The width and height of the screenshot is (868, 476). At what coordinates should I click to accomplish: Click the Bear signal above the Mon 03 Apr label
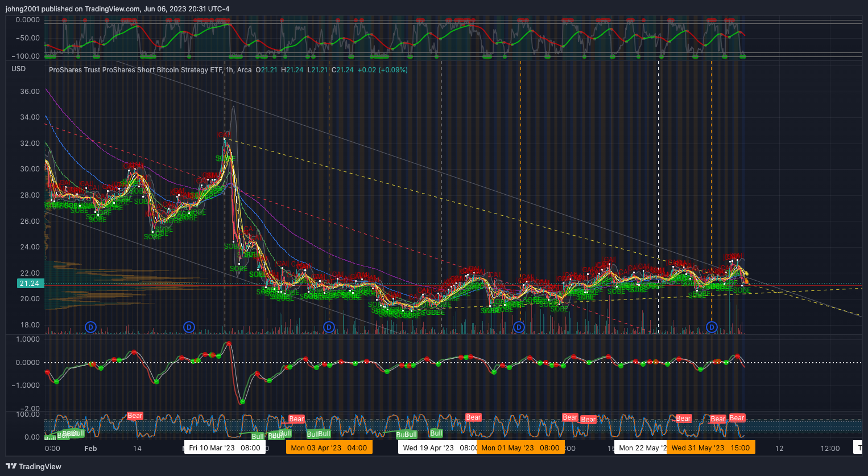[x=296, y=419]
